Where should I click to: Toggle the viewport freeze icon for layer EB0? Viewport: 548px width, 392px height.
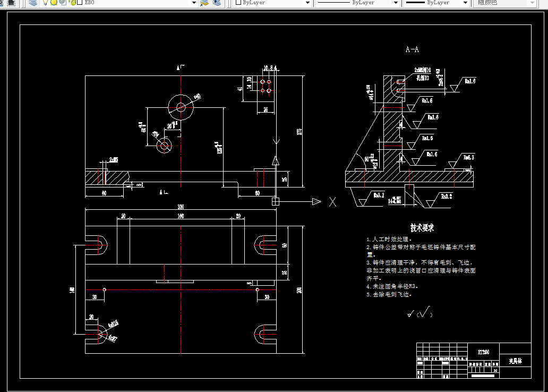tap(63, 3)
